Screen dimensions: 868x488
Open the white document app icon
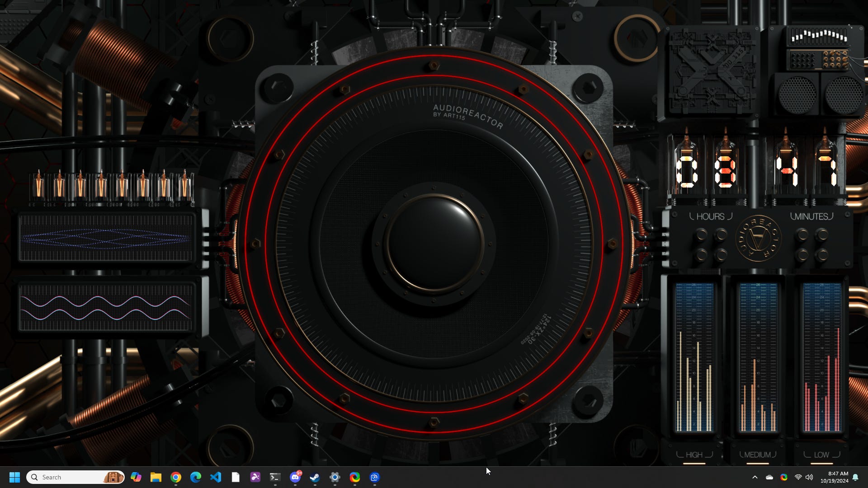pos(236,477)
